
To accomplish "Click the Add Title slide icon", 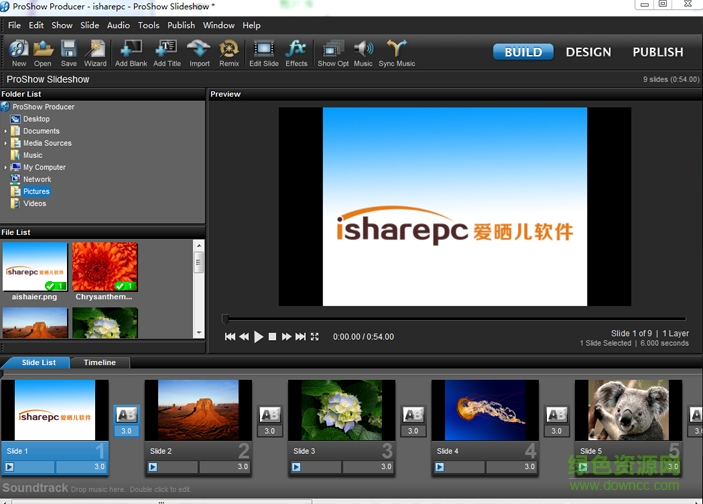I will click(167, 49).
